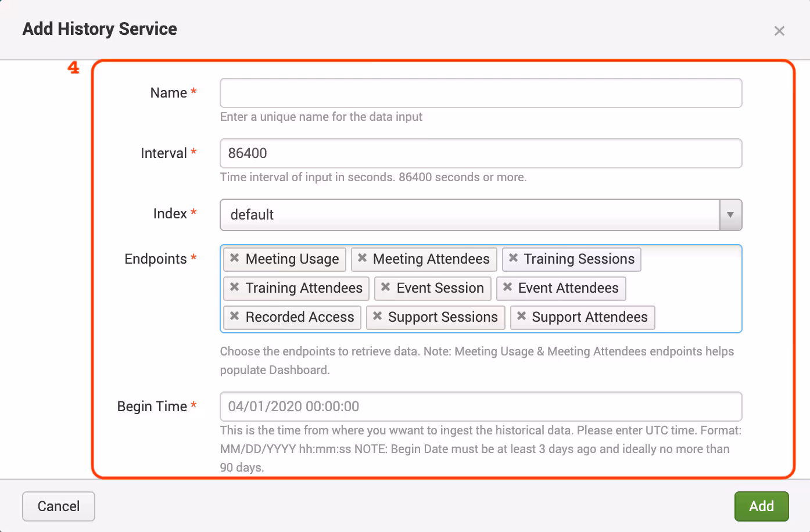Remove the Event Session endpoint tag
810x532 pixels.
(x=386, y=287)
